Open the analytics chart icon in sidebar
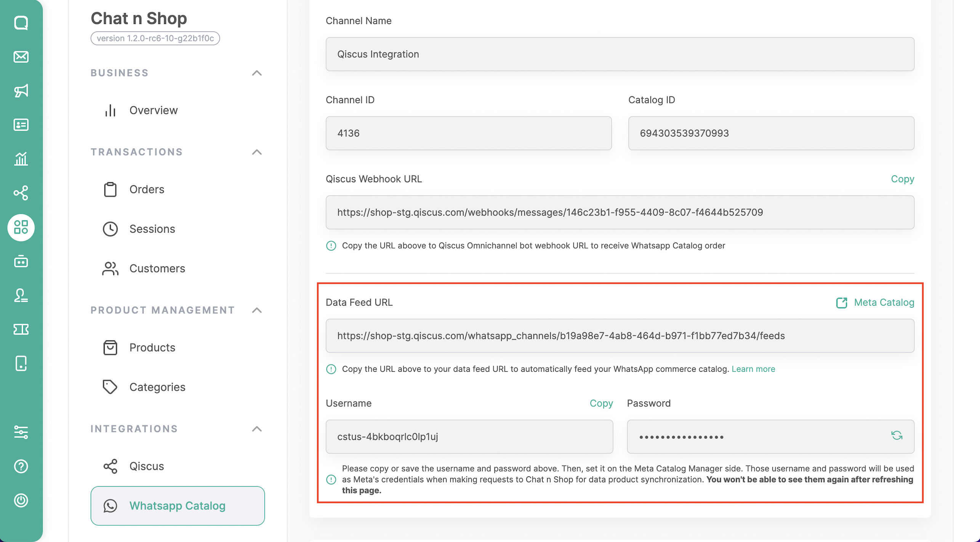The width and height of the screenshot is (980, 542). pos(21,159)
